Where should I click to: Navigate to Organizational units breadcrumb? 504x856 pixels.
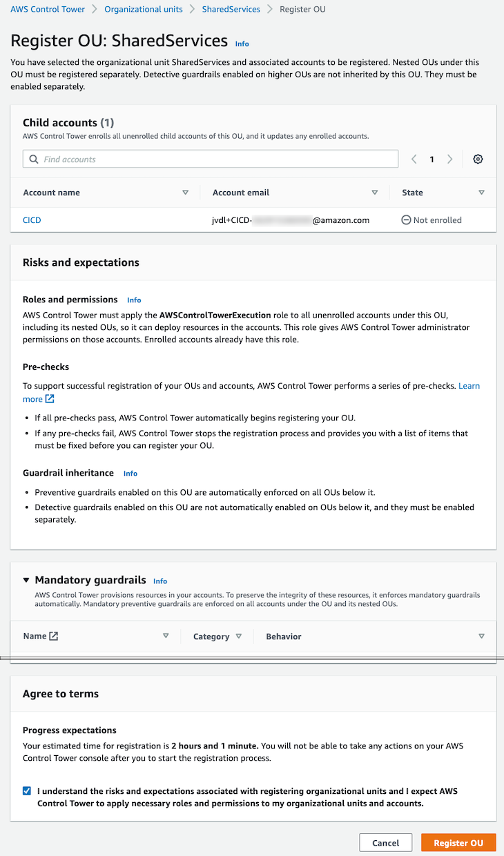144,10
